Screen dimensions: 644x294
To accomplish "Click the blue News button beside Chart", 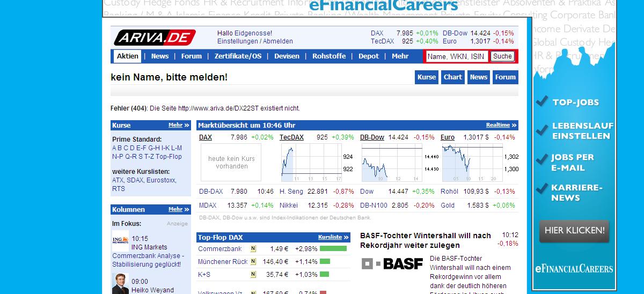I will pyautogui.click(x=479, y=77).
